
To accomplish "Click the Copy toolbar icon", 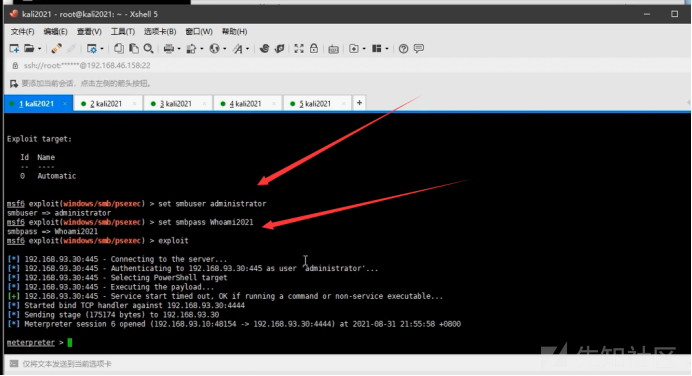I will click(x=119, y=49).
